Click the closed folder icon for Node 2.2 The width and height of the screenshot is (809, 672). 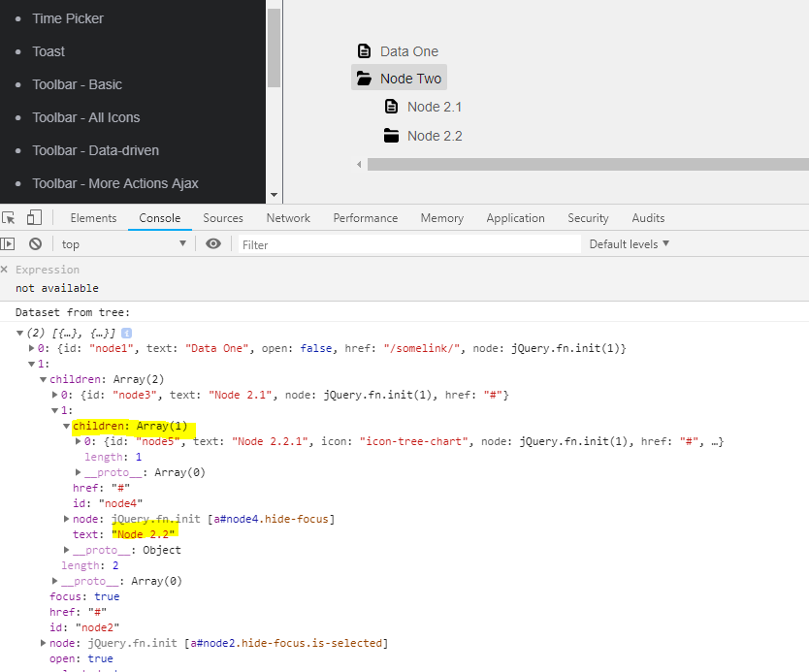pyautogui.click(x=392, y=136)
